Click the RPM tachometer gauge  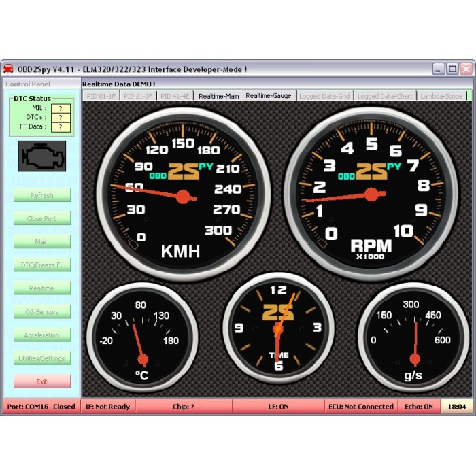pos(371,194)
